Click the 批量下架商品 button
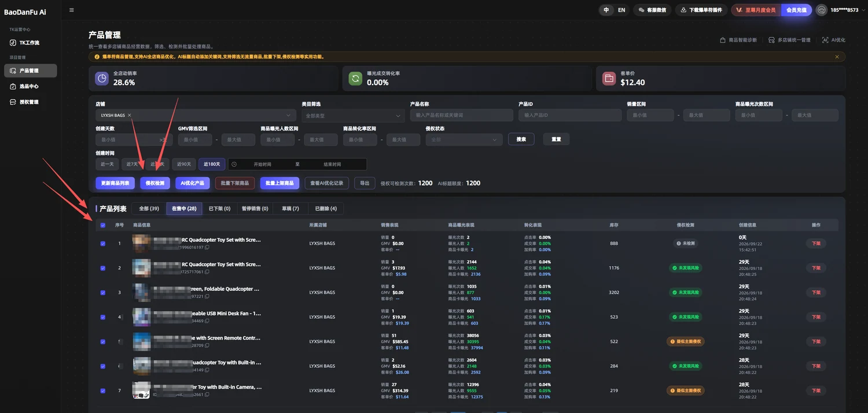The width and height of the screenshot is (868, 413). [x=235, y=183]
